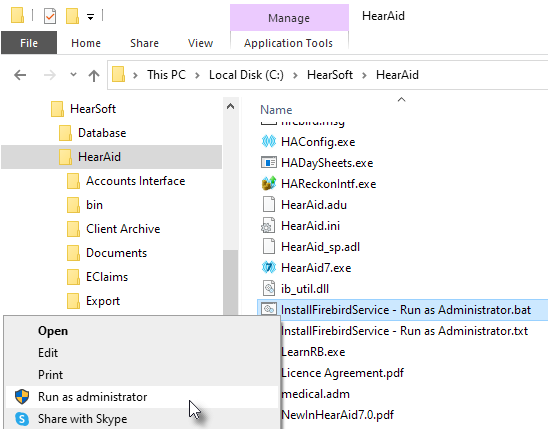Click the Up one level arrow
Screen dimensions: 548x433
[94, 75]
